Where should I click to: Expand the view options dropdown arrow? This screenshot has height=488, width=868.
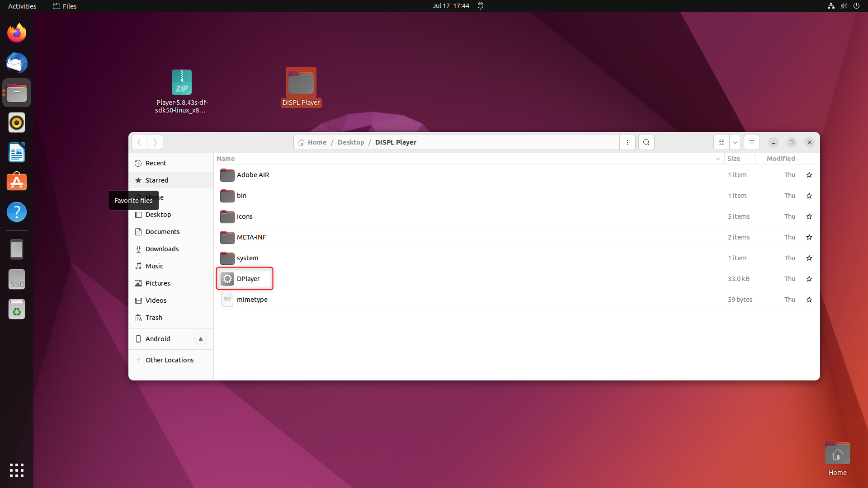[735, 142]
